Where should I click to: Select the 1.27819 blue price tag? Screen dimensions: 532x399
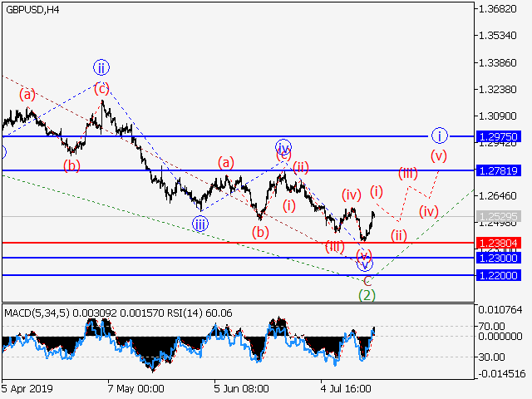[x=499, y=170]
